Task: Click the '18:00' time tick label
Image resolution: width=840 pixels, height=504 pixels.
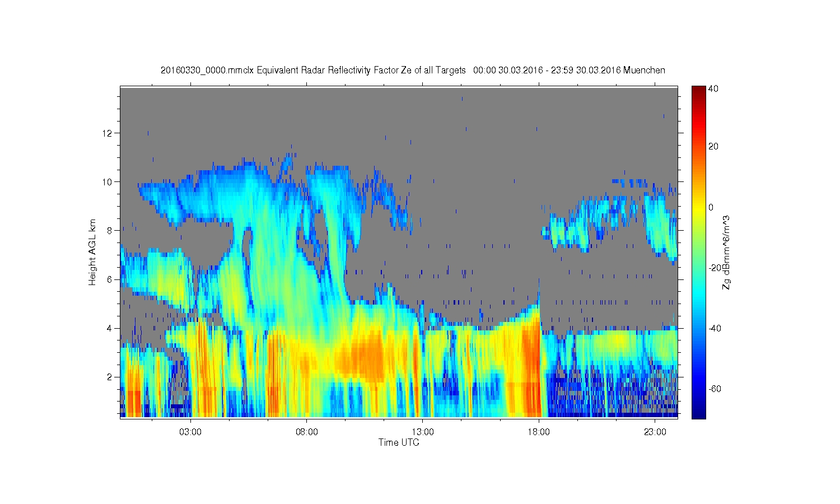Action: tap(539, 432)
